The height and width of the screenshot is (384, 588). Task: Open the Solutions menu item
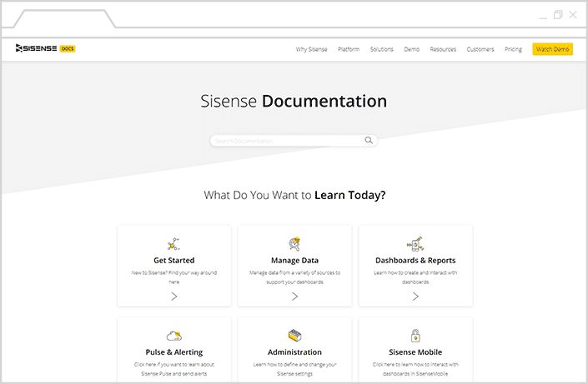[x=382, y=49]
